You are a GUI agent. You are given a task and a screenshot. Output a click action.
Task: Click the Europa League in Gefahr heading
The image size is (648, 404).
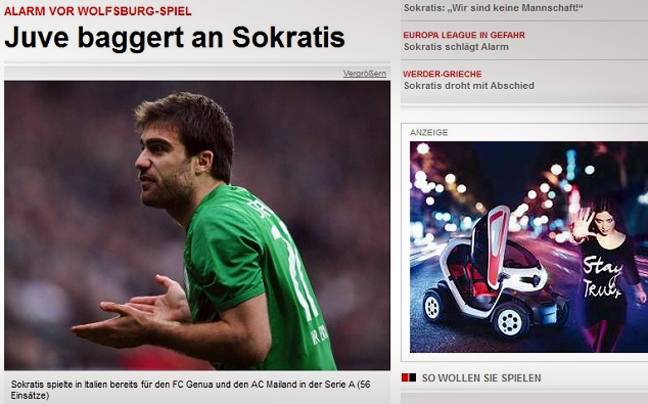click(464, 35)
